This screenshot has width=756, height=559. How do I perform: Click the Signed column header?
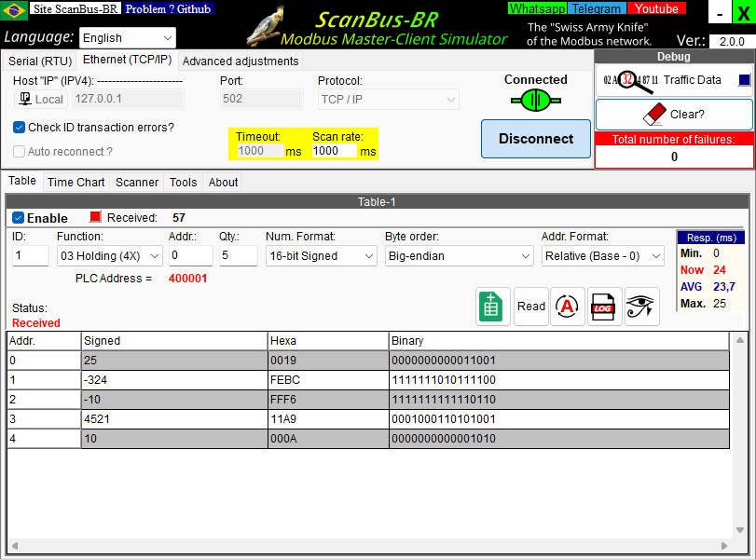[174, 341]
